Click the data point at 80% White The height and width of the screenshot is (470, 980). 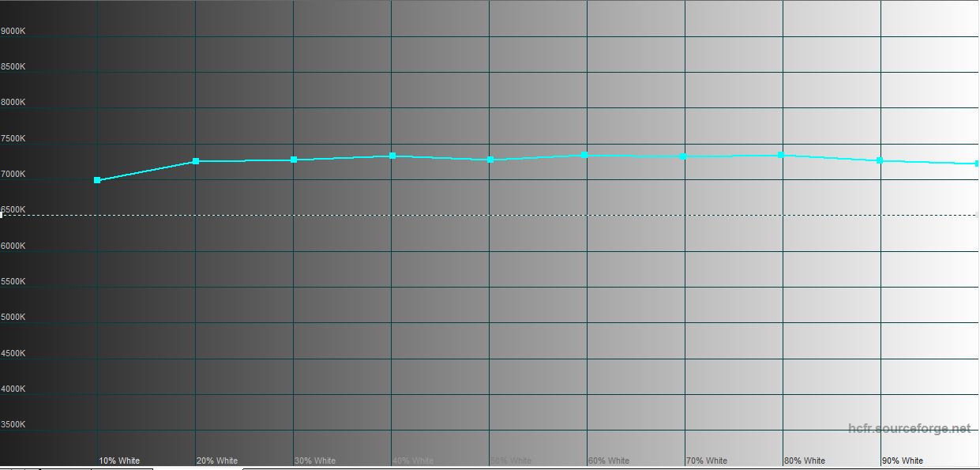[x=781, y=155]
